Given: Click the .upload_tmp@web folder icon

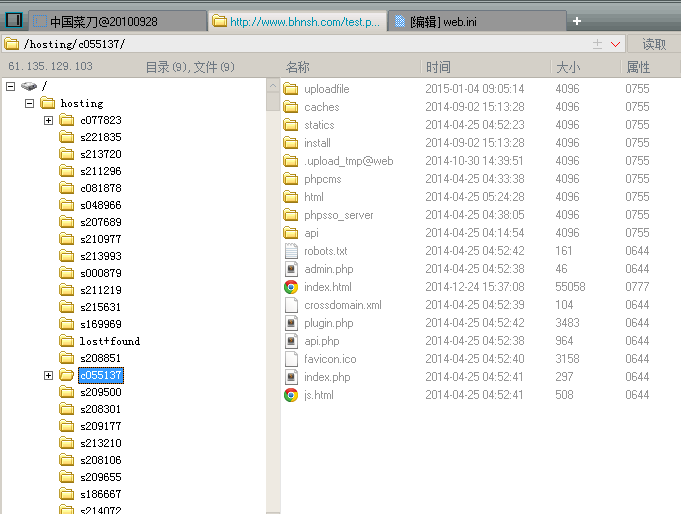Looking at the screenshot, I should click(x=291, y=161).
